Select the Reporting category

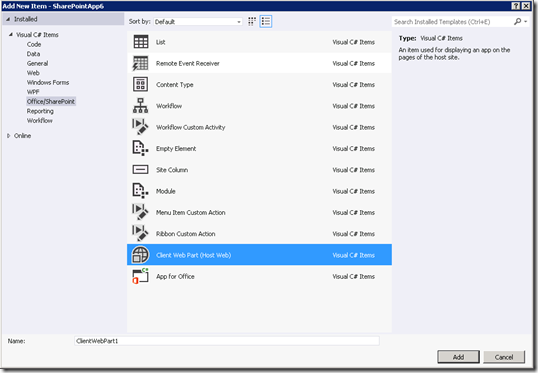pos(40,111)
